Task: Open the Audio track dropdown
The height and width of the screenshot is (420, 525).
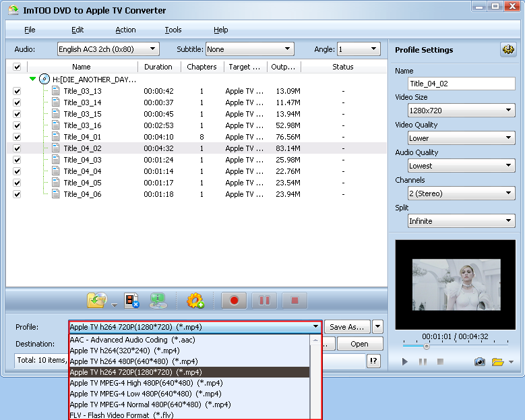Action: coord(108,49)
